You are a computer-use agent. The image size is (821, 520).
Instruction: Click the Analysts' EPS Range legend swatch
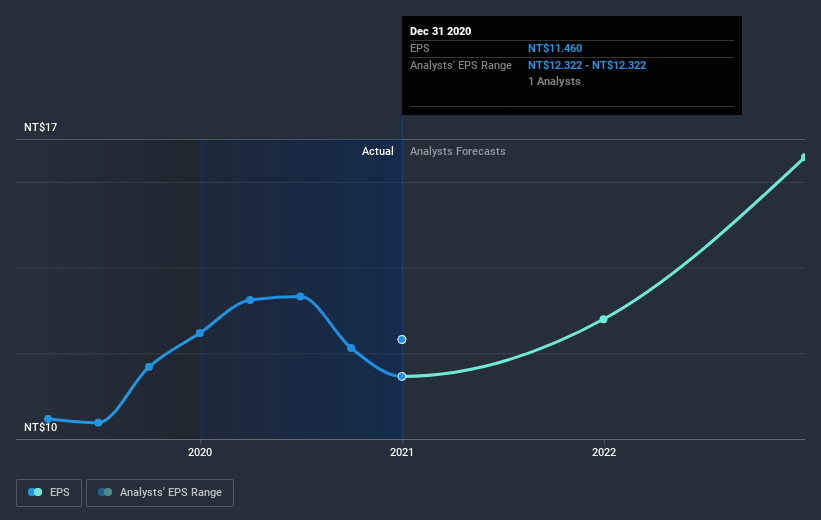point(105,492)
